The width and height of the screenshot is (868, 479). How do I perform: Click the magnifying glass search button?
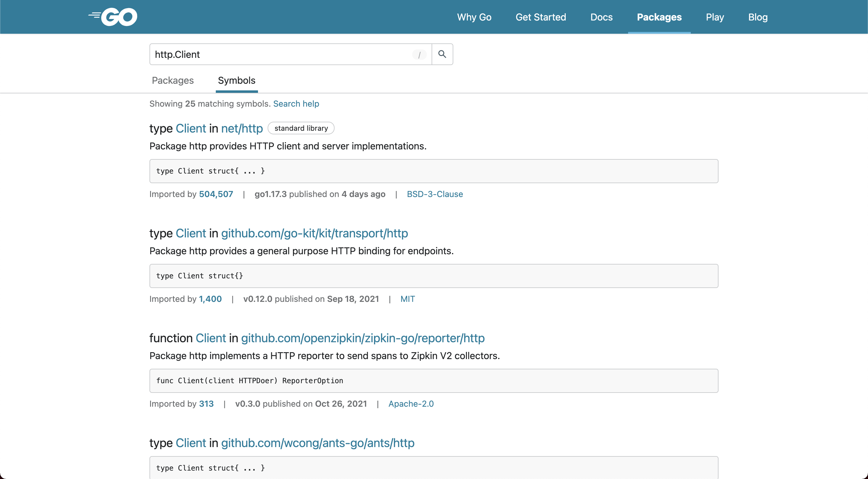point(442,54)
